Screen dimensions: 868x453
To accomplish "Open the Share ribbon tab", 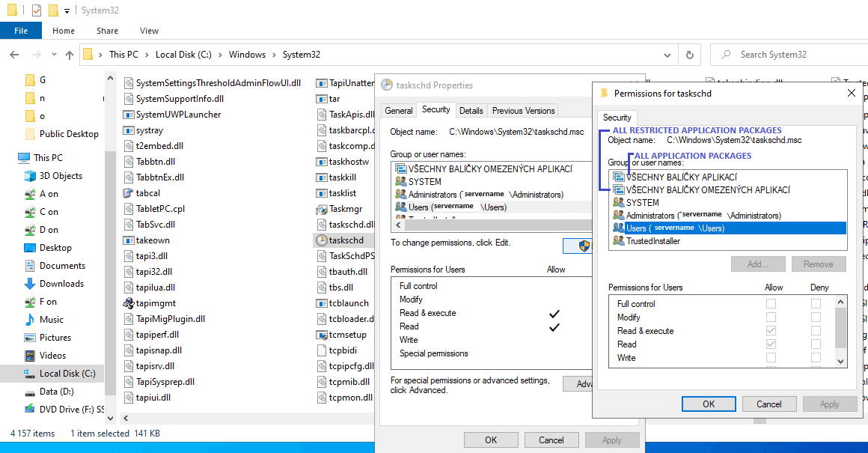I will click(x=107, y=31).
